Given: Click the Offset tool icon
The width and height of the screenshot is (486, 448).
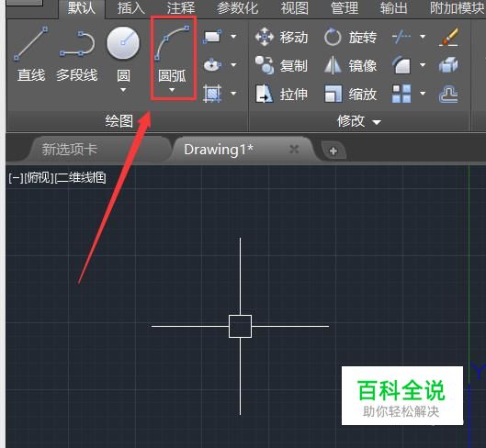Looking at the screenshot, I should (x=448, y=94).
